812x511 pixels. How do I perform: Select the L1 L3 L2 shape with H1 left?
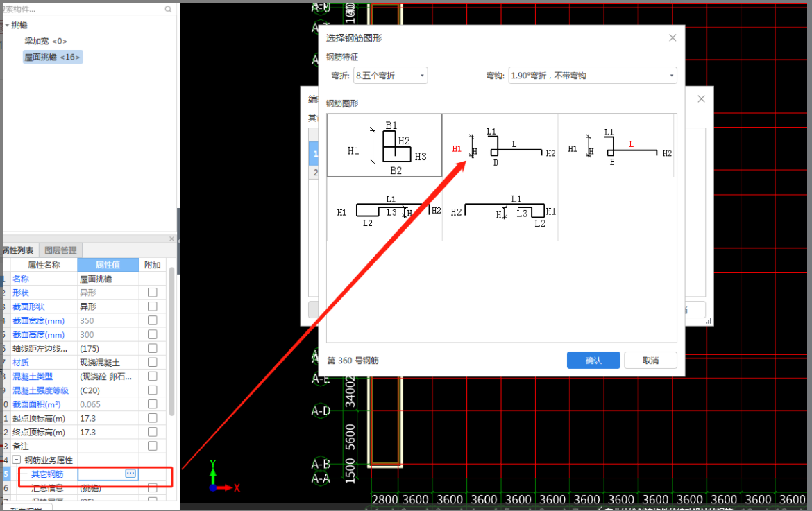[384, 209]
